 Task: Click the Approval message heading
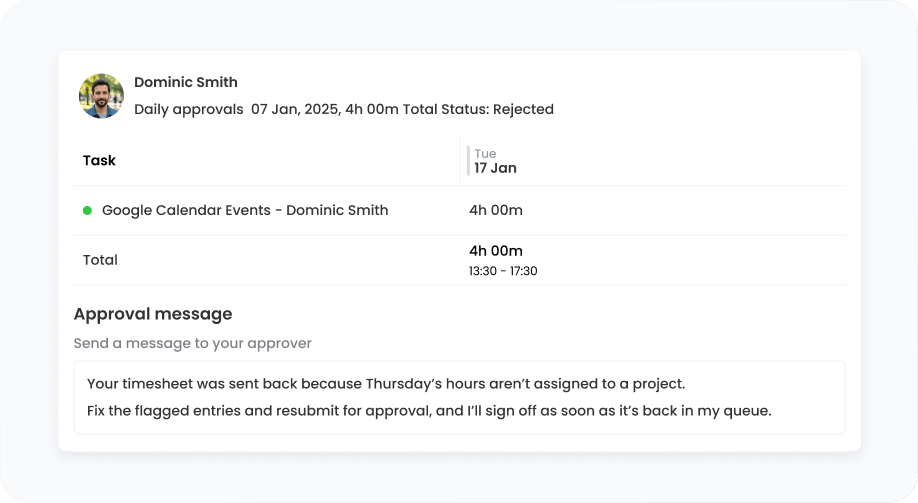pos(153,314)
